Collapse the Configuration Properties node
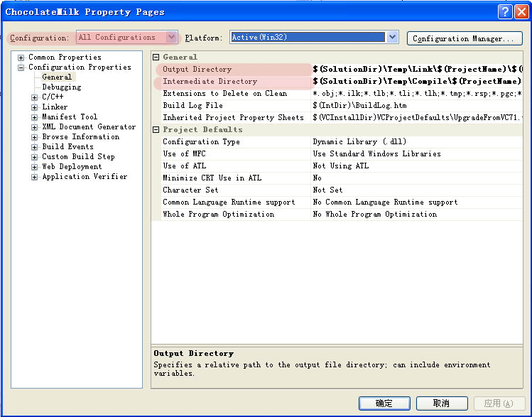This screenshot has width=532, height=417. click(x=21, y=67)
